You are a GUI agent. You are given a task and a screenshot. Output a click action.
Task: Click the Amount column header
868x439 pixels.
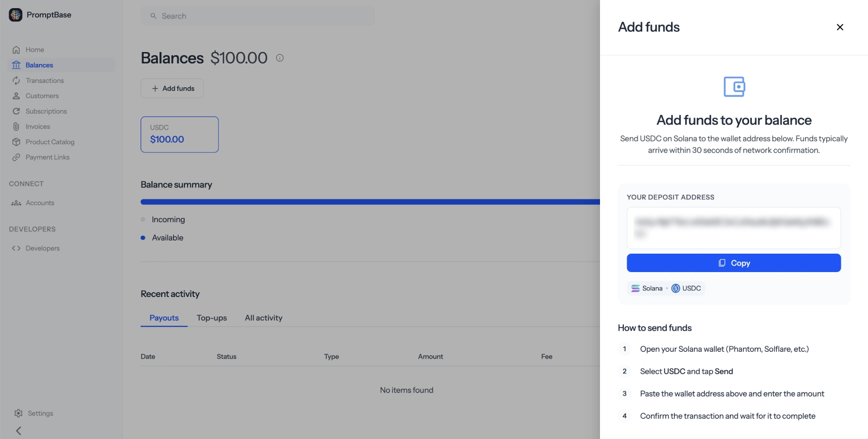[x=430, y=357]
